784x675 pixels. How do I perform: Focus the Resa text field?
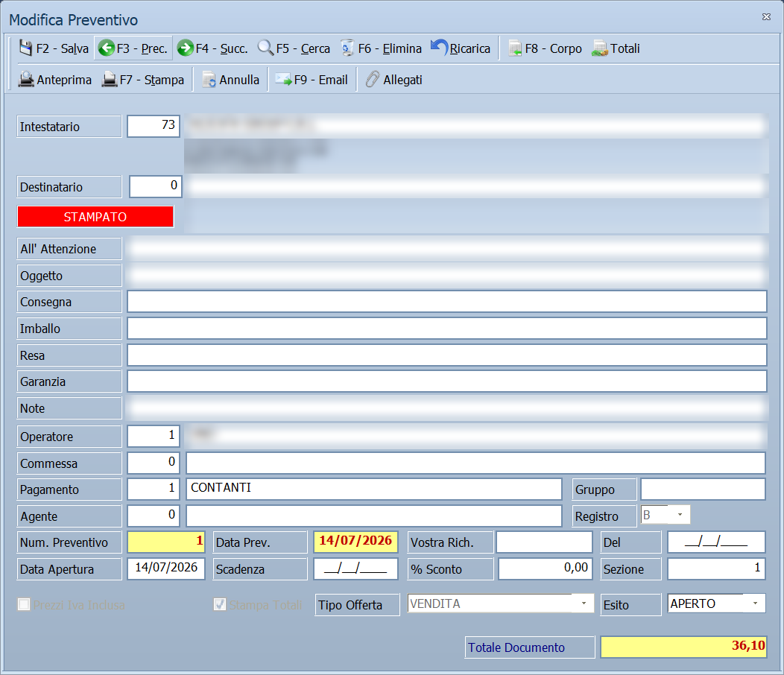tap(447, 355)
